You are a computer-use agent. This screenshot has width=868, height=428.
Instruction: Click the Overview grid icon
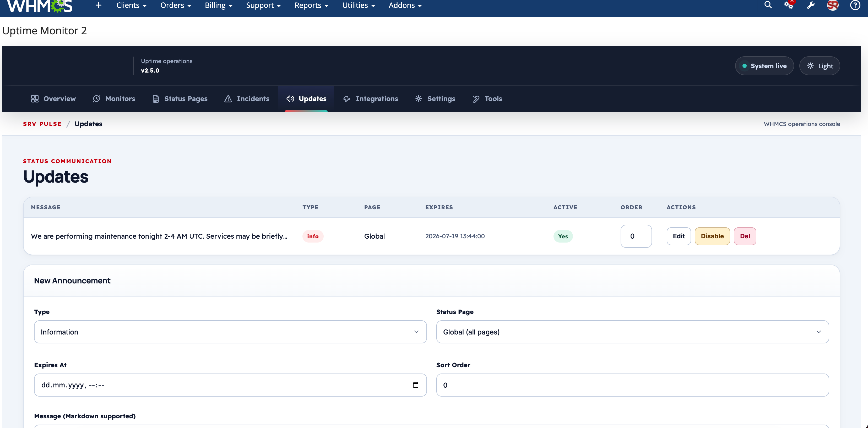tap(35, 99)
